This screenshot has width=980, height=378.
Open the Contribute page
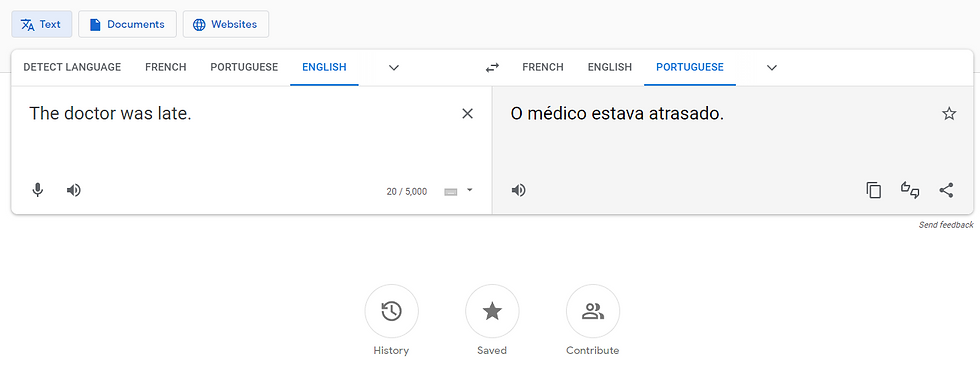pyautogui.click(x=592, y=311)
